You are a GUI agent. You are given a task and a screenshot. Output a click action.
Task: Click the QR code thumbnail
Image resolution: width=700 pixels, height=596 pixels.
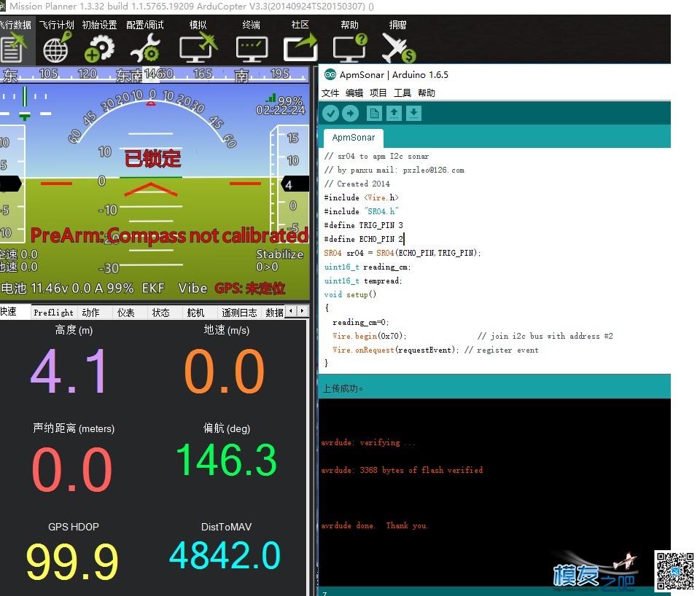(674, 570)
